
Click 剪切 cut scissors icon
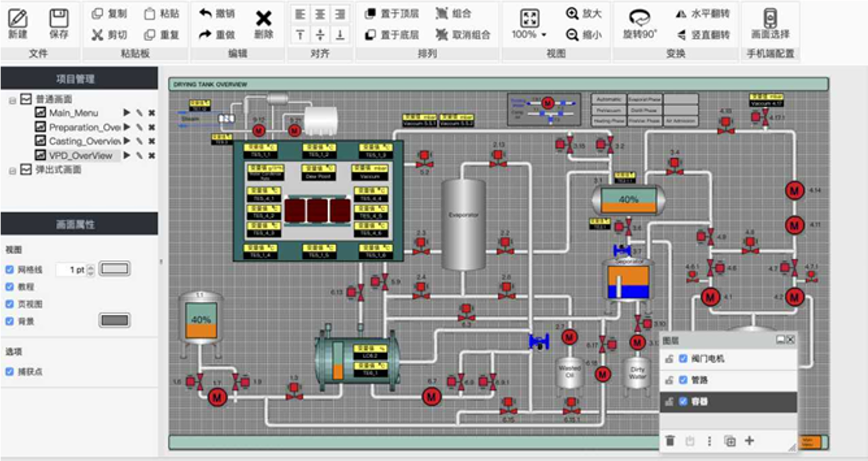pyautogui.click(x=98, y=35)
